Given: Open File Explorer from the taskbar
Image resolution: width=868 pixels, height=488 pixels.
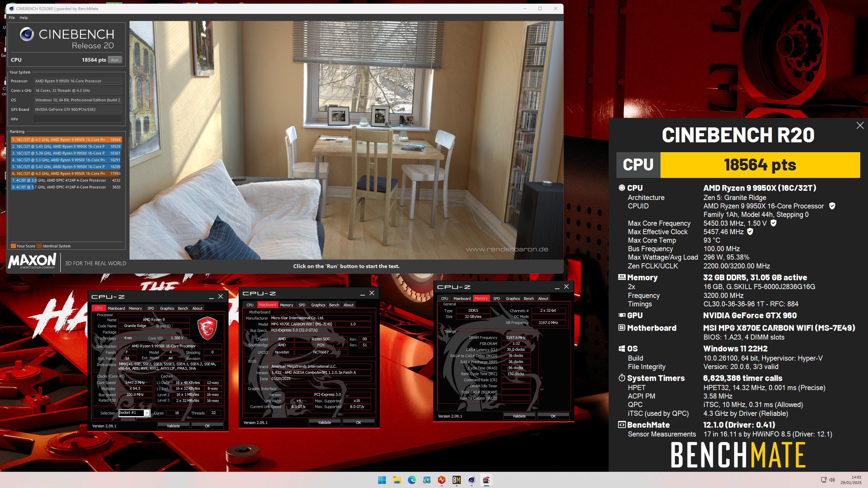Looking at the screenshot, I should coord(397,480).
